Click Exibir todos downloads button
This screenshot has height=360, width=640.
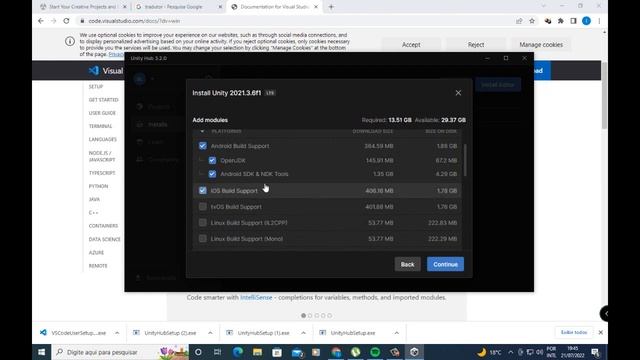pos(573,332)
